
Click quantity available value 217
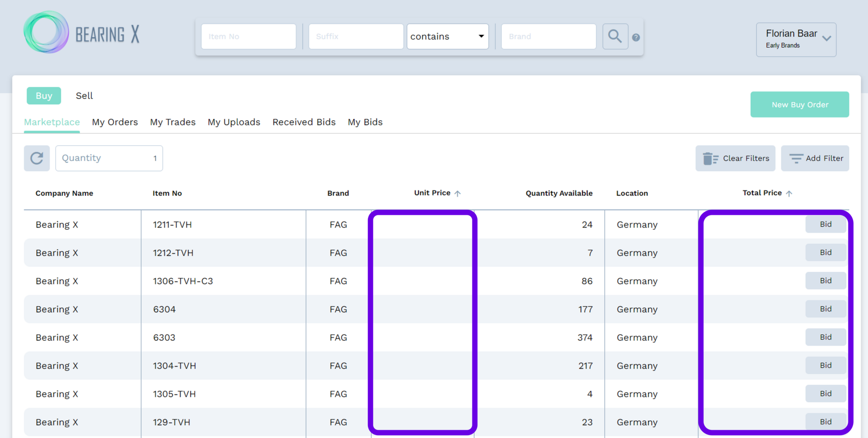585,366
